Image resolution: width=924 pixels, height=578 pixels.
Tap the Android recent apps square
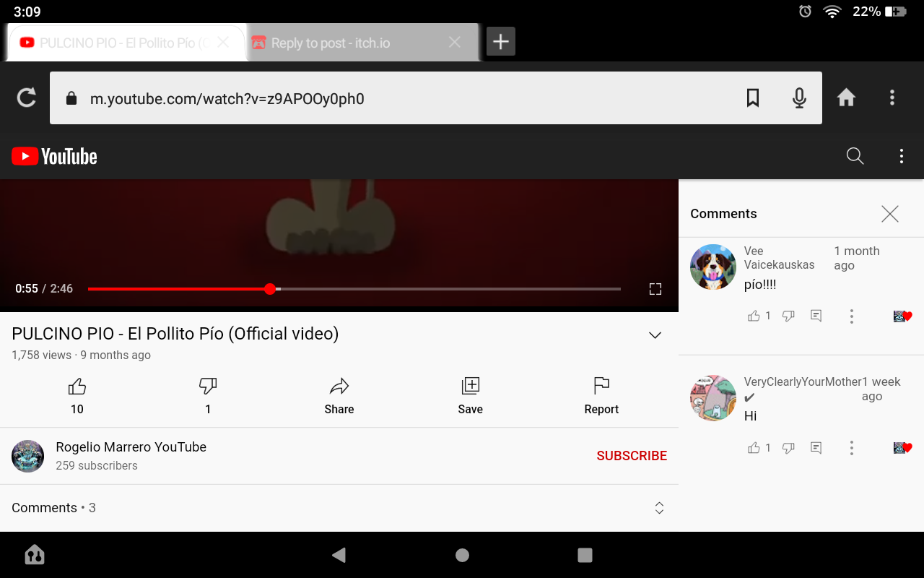point(585,555)
